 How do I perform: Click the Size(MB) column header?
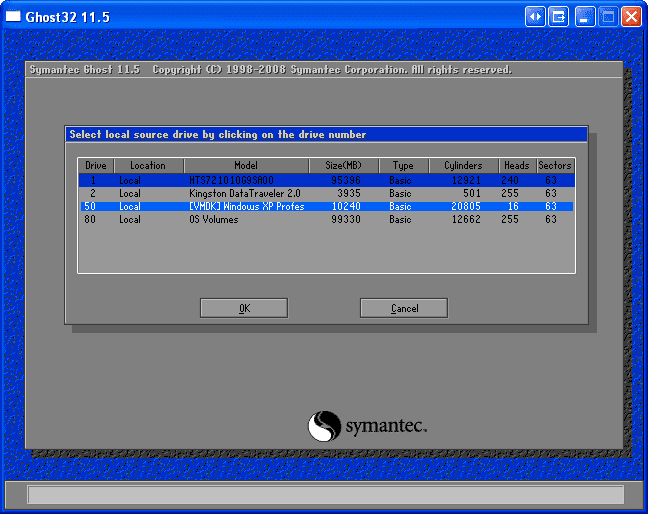(343, 165)
